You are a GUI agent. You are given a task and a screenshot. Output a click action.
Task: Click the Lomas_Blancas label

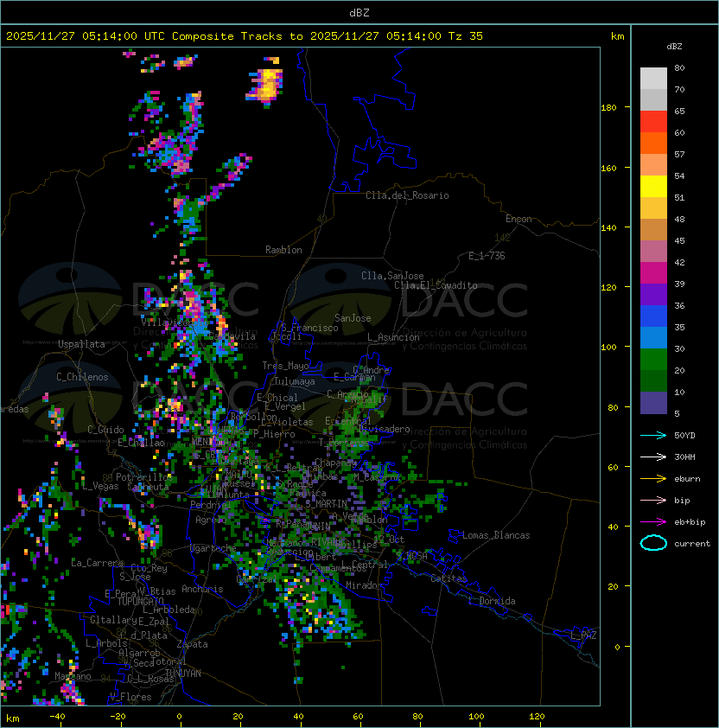point(496,535)
